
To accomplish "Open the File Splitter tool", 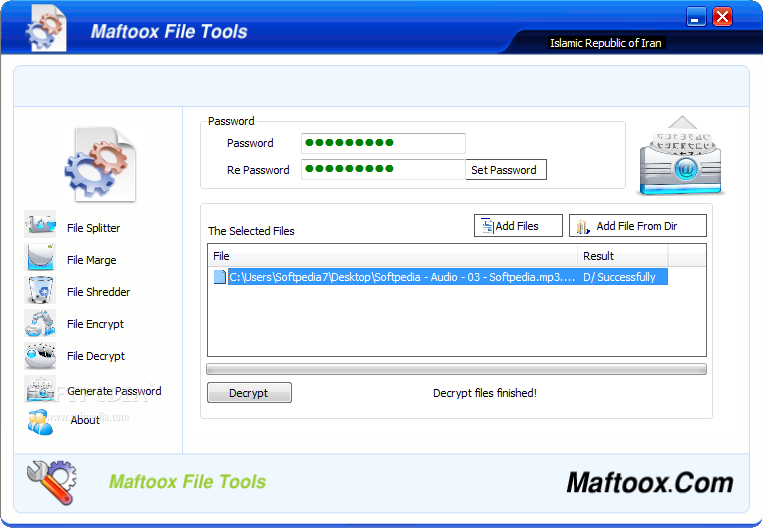I will tap(93, 228).
